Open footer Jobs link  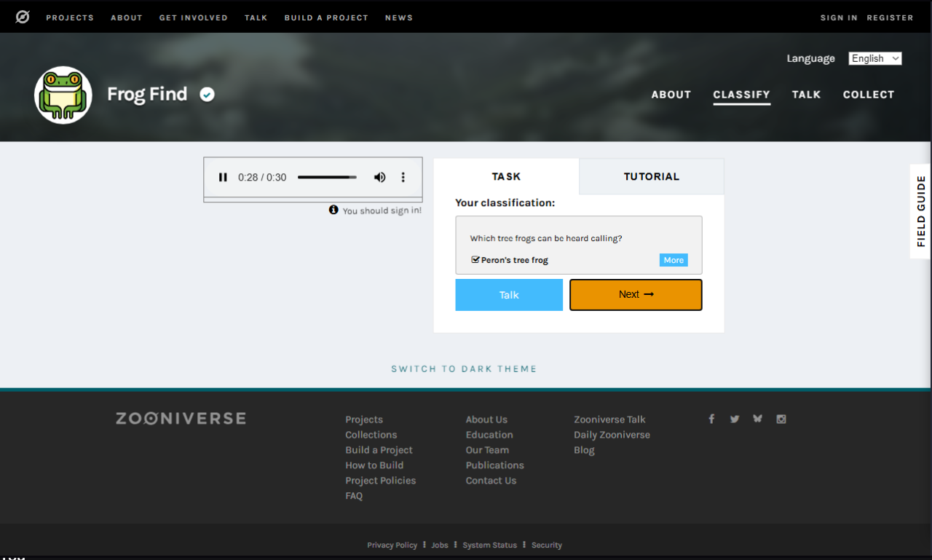[440, 545]
